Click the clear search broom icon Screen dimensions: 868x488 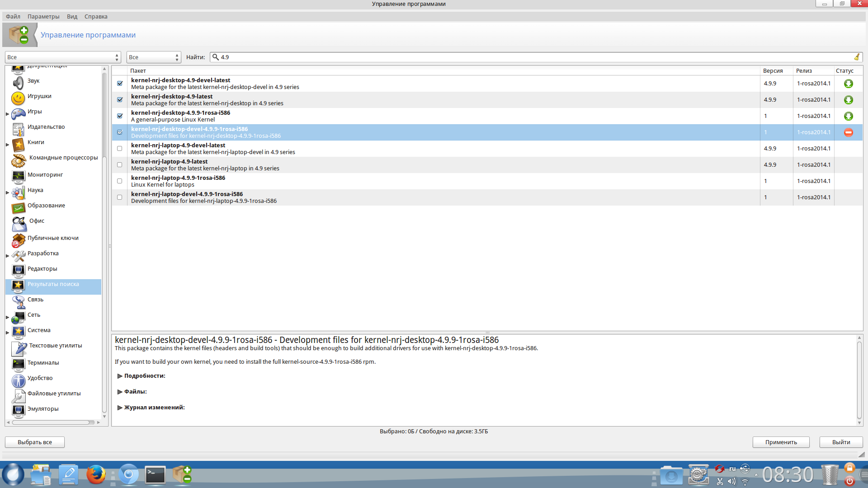click(x=856, y=57)
